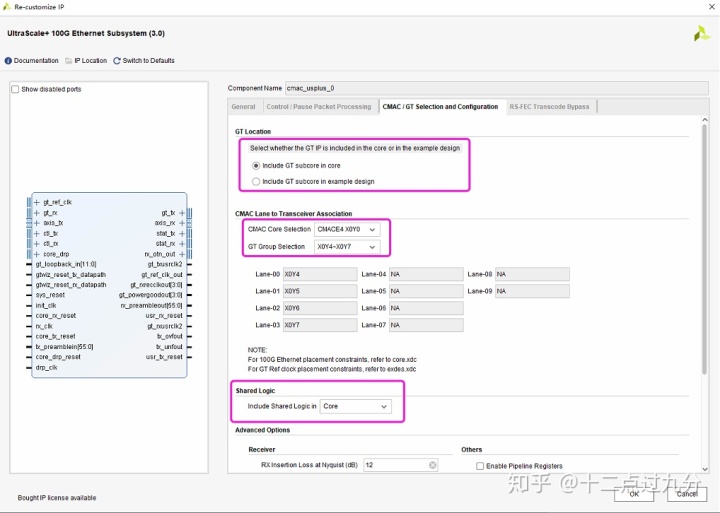
Task: Click the drp_clk port label
Action: (x=47, y=367)
